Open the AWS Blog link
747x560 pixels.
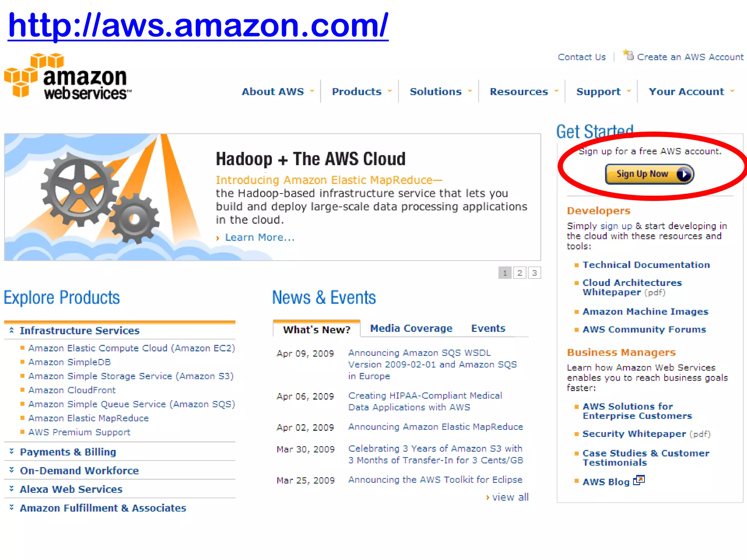(x=606, y=482)
